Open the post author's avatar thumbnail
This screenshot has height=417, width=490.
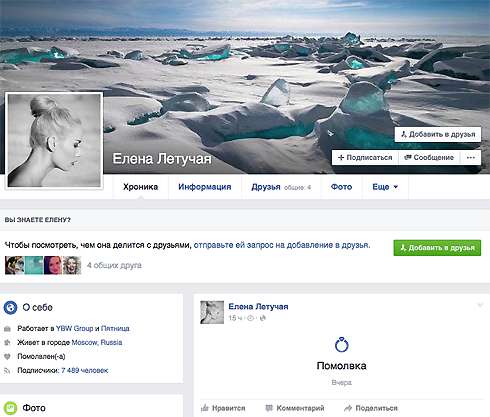click(x=212, y=312)
